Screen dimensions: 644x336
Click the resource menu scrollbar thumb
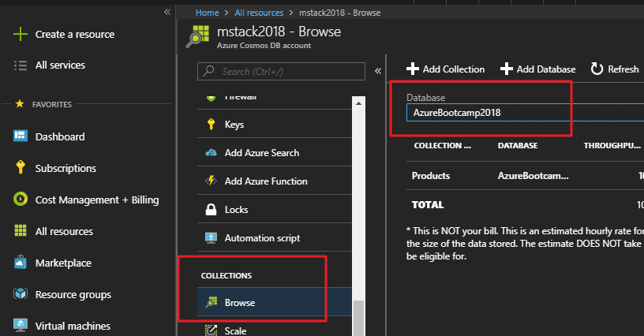[x=358, y=318]
